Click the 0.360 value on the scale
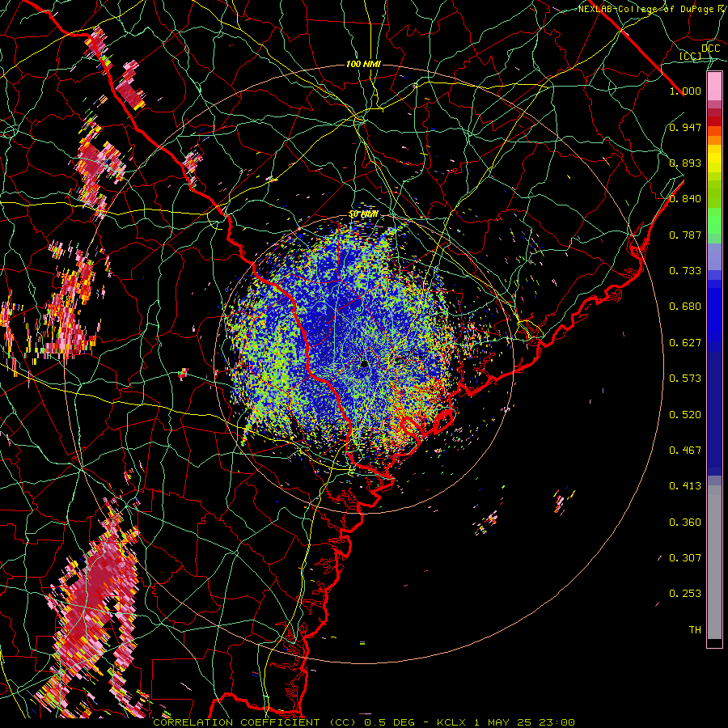The image size is (728, 728). tap(685, 523)
